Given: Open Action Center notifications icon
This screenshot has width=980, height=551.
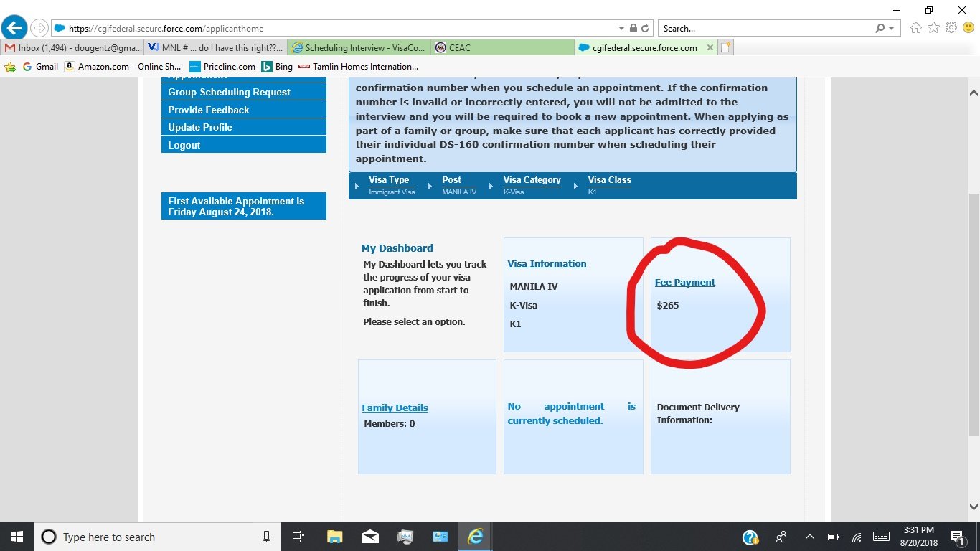Looking at the screenshot, I should (956, 537).
